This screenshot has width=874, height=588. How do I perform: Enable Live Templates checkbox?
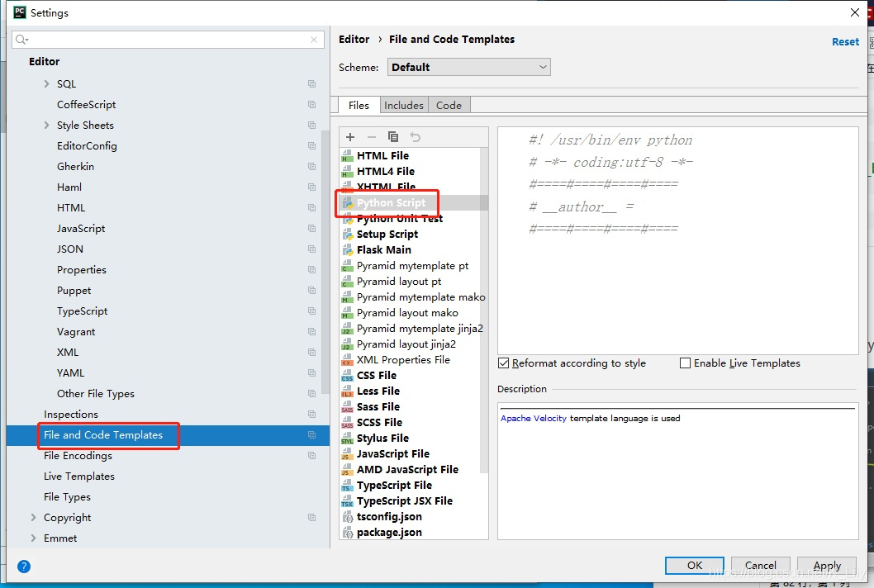click(x=685, y=363)
